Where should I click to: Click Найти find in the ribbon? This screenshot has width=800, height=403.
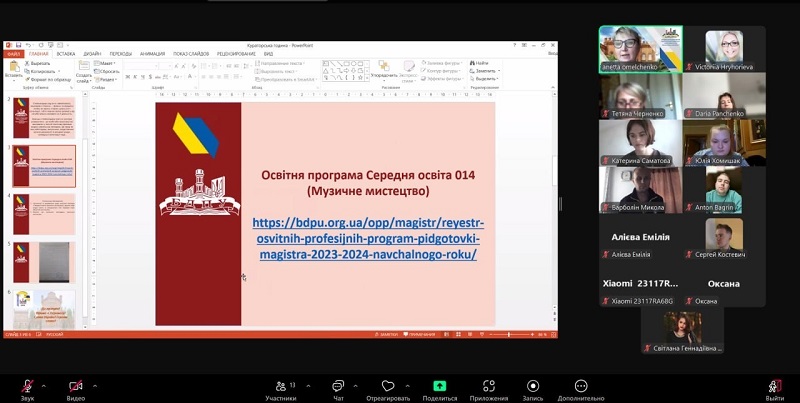[x=479, y=63]
